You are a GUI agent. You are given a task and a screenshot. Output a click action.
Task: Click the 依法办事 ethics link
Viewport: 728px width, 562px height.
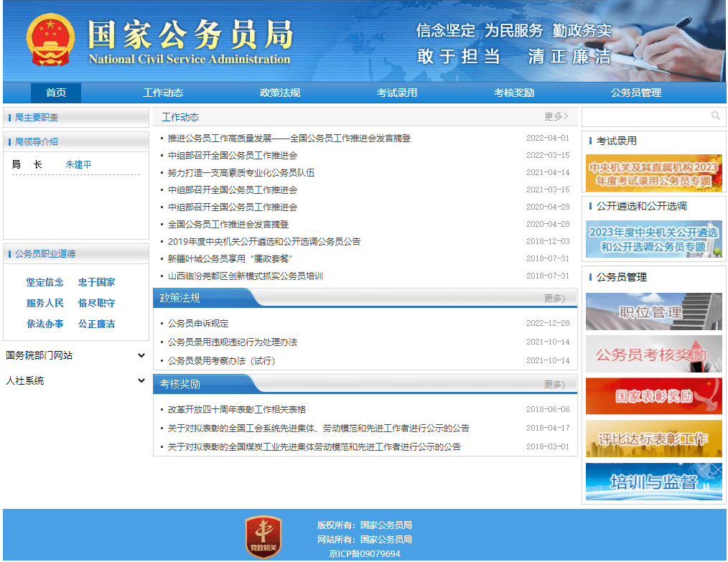point(45,324)
